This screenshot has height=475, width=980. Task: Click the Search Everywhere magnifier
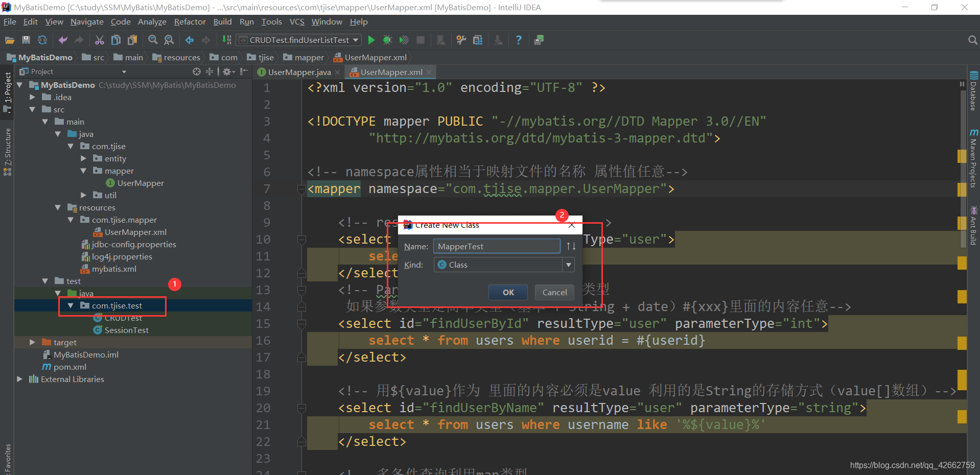click(x=972, y=40)
